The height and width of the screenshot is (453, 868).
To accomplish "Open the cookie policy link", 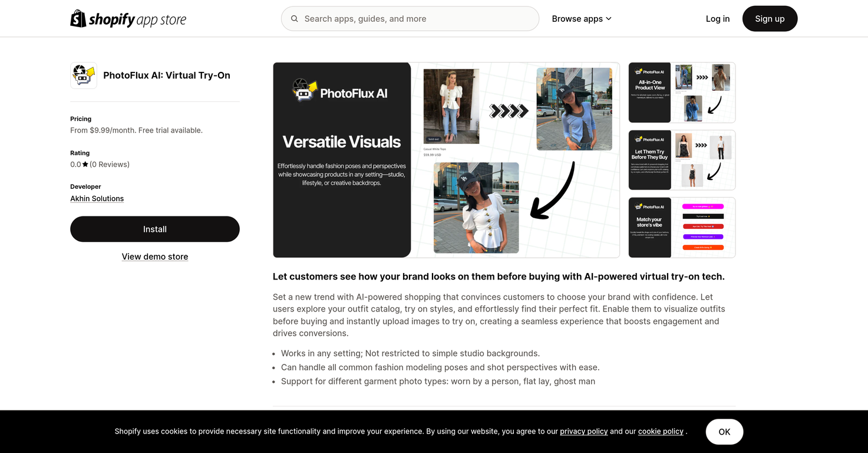I will click(661, 431).
